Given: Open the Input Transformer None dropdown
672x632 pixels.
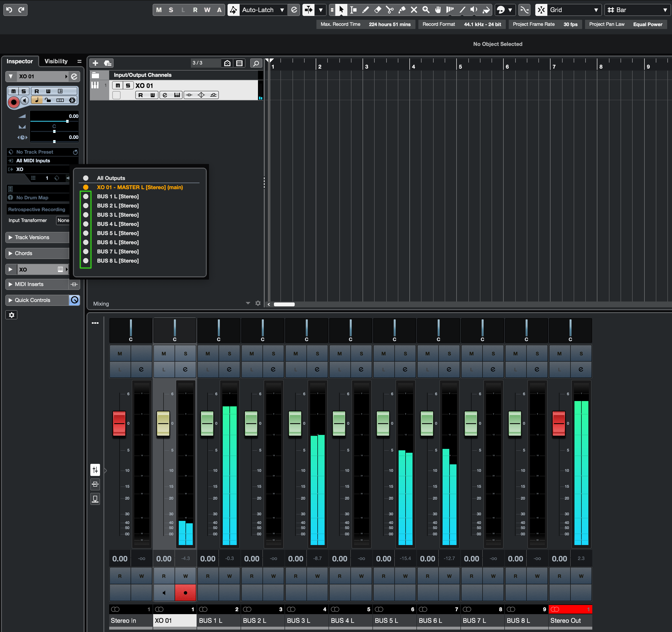Looking at the screenshot, I should (63, 220).
